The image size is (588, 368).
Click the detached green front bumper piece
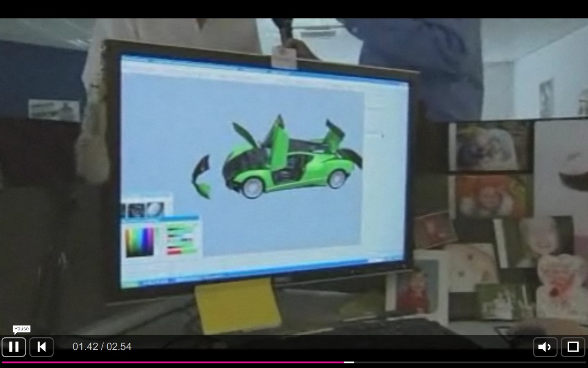pyautogui.click(x=201, y=177)
